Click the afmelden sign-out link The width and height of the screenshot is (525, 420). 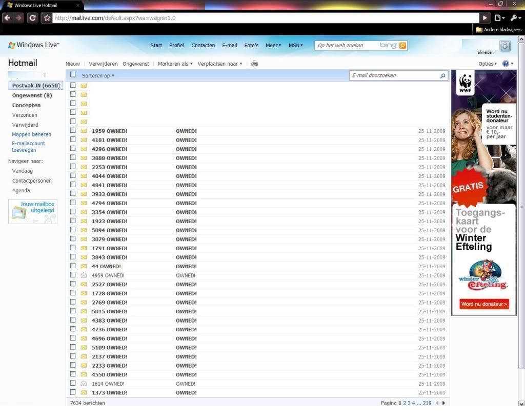486,52
